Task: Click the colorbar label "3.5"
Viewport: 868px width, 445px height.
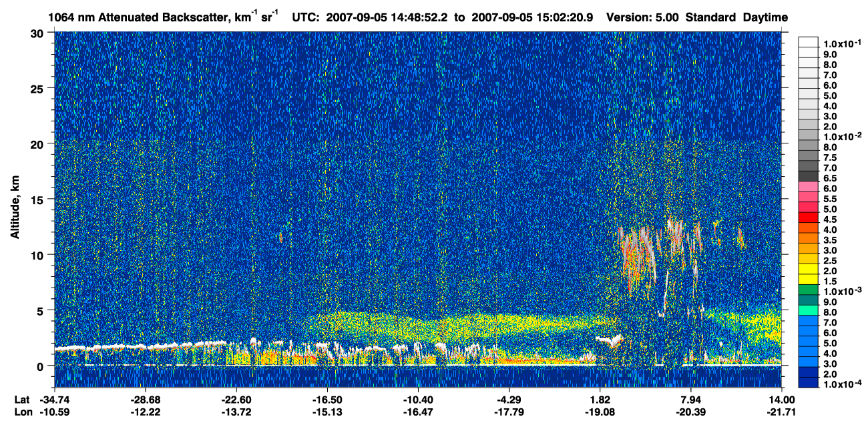Action: (830, 240)
